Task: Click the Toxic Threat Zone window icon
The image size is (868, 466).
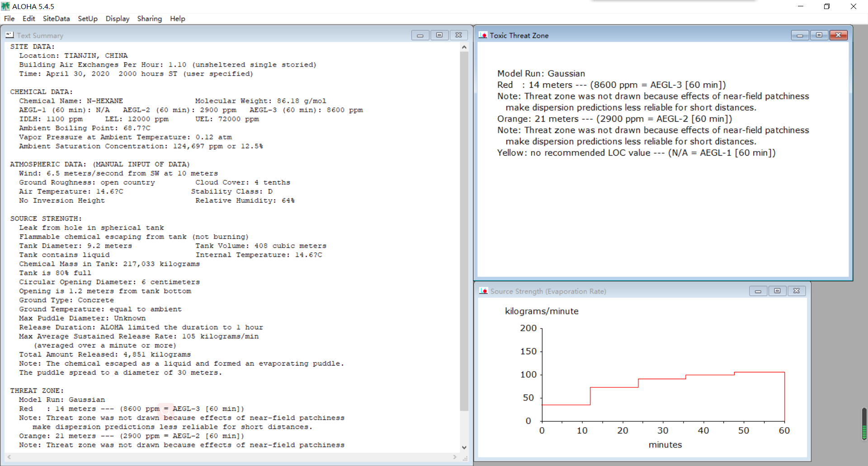Action: (483, 35)
